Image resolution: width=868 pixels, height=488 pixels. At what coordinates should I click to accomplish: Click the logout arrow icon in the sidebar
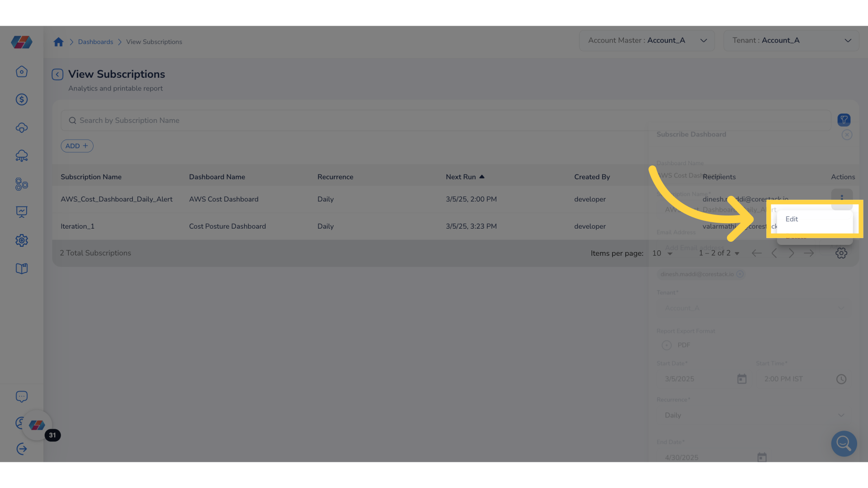pyautogui.click(x=22, y=449)
